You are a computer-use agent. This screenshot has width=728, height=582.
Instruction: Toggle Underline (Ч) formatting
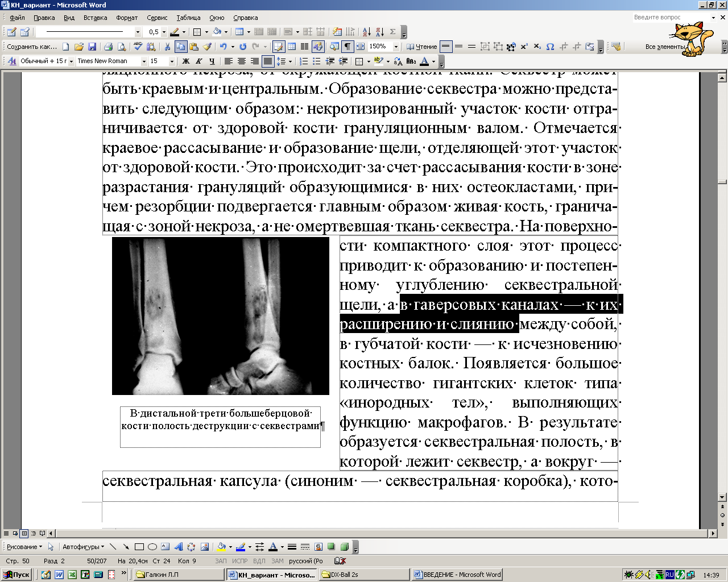click(x=212, y=61)
